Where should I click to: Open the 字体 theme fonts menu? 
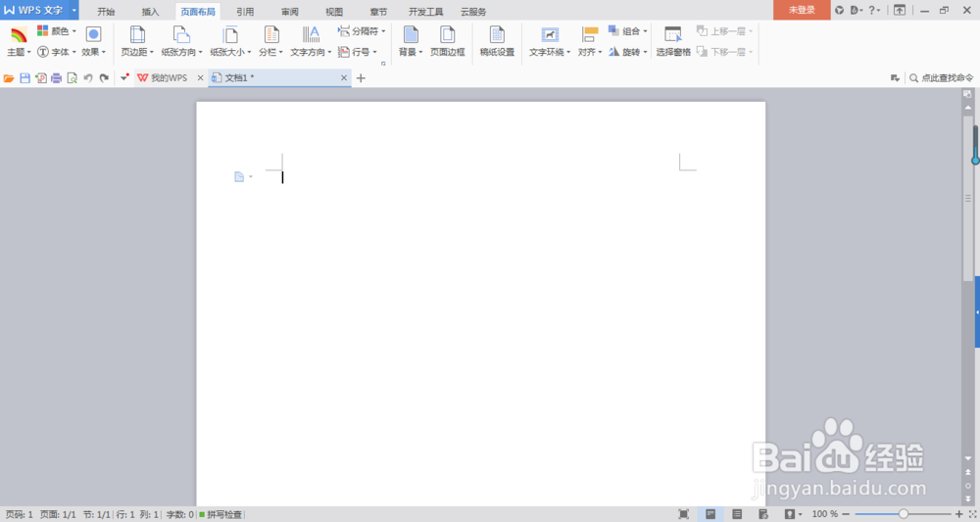(56, 52)
